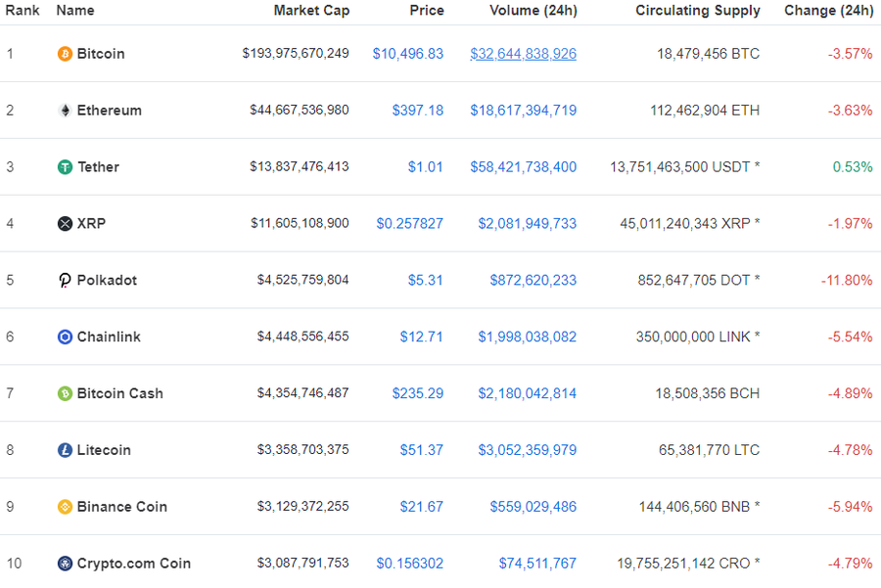Open Litecoin volume $3,052,359,979 link
Screen dimensions: 881x588
[x=528, y=450]
